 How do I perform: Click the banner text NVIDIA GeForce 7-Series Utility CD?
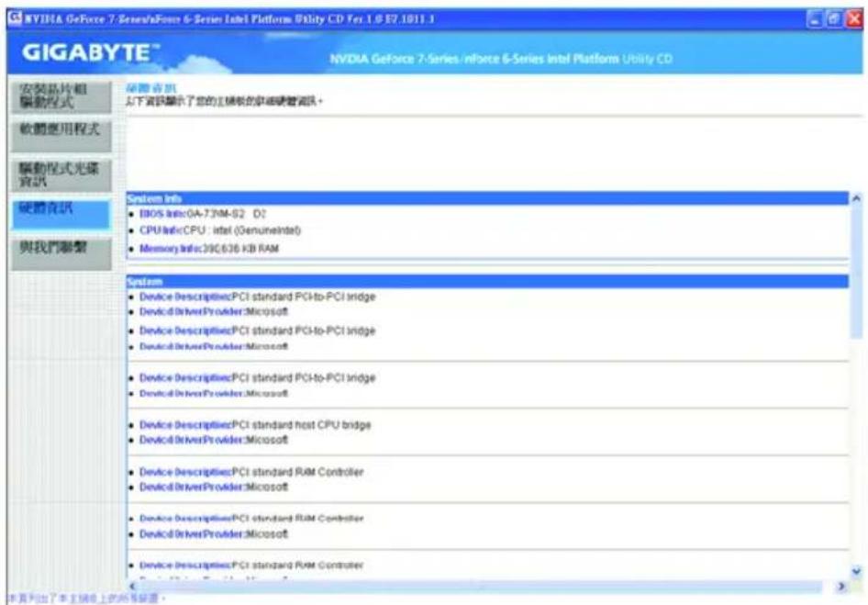(501, 59)
